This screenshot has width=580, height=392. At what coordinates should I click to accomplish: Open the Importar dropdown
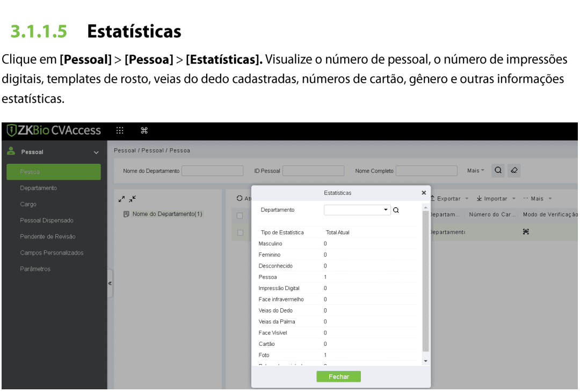pos(496,199)
